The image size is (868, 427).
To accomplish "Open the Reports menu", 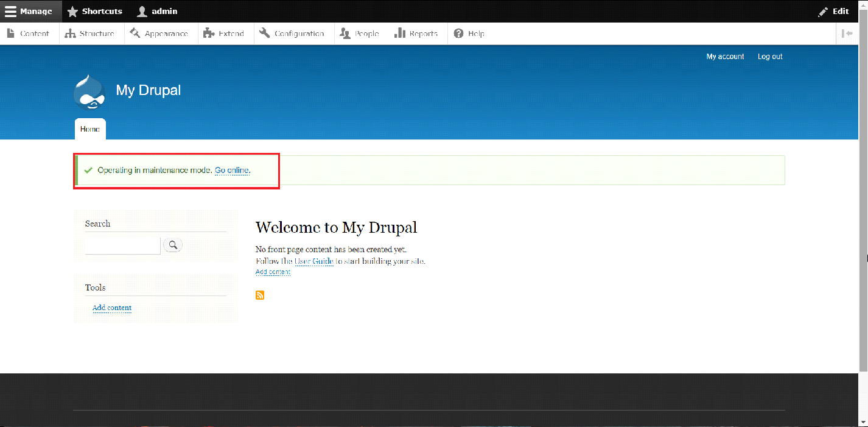I will pyautogui.click(x=416, y=34).
